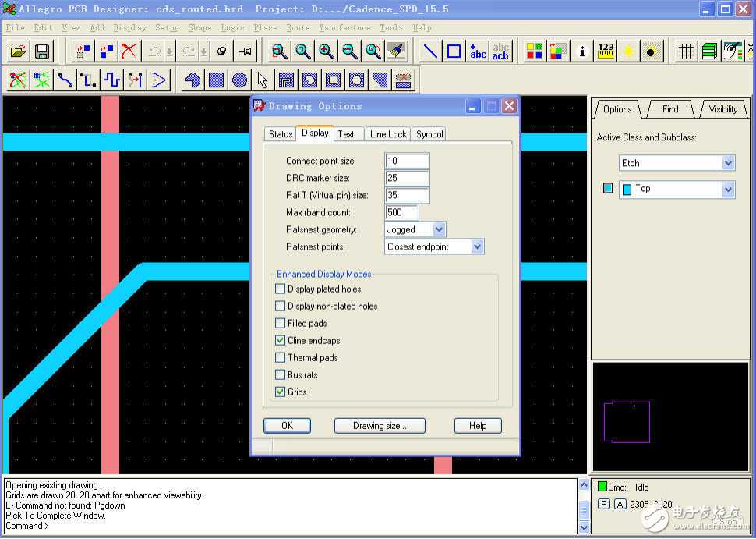Screen dimensions: 756x539
Task: Click the DRC marker size field
Action: coord(407,178)
